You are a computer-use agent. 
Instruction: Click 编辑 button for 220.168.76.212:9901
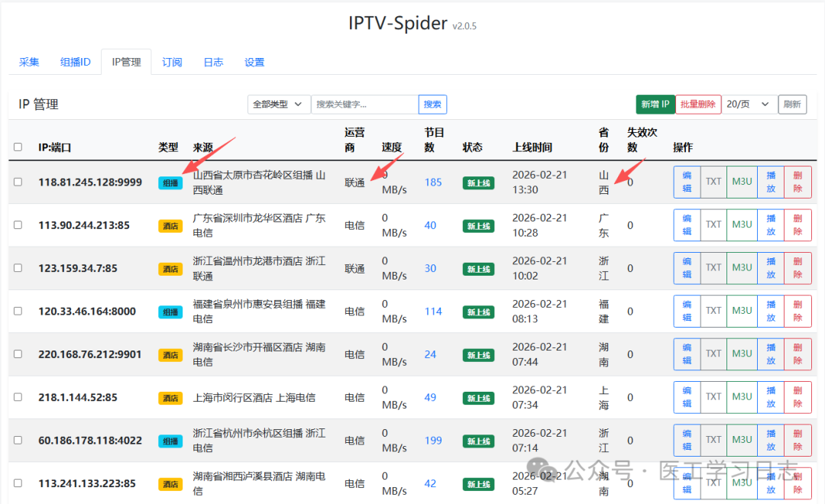686,354
